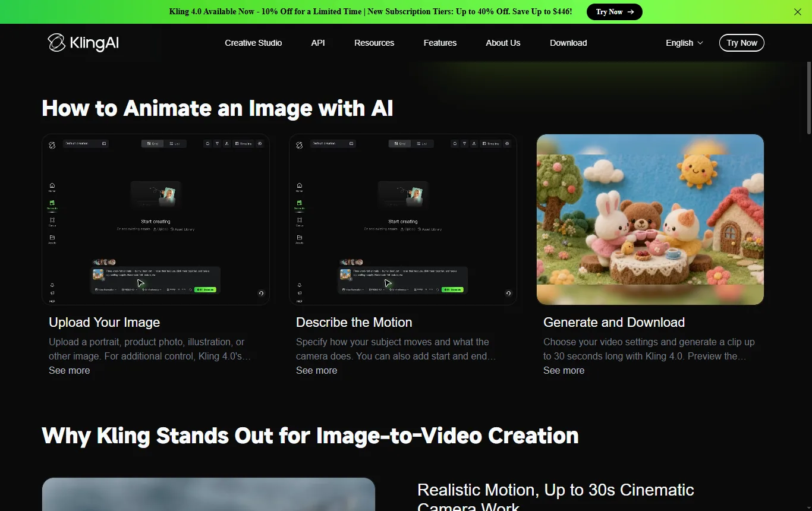Click the banner's black Try Now arrow button
This screenshot has width=812, height=511.
(614, 12)
